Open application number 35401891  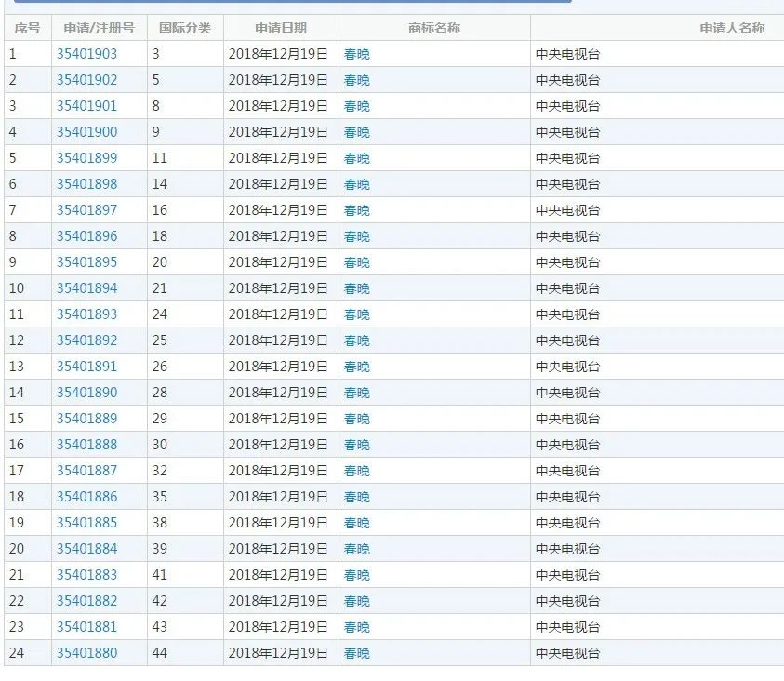(86, 366)
